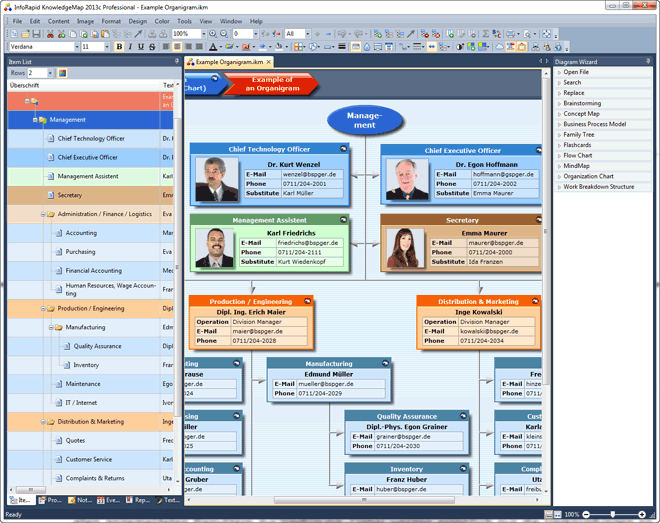Toggle Bold formatting
The height and width of the screenshot is (523, 660).
point(119,47)
